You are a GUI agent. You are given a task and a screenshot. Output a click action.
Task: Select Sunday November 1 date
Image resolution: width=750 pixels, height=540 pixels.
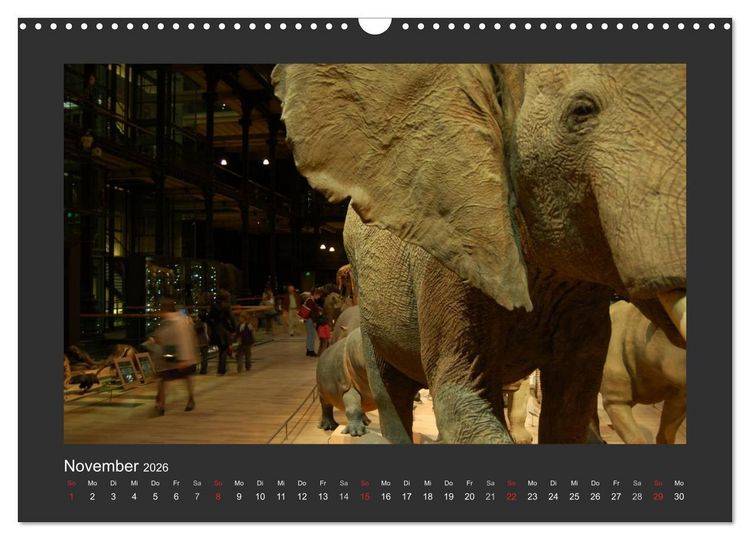(71, 497)
